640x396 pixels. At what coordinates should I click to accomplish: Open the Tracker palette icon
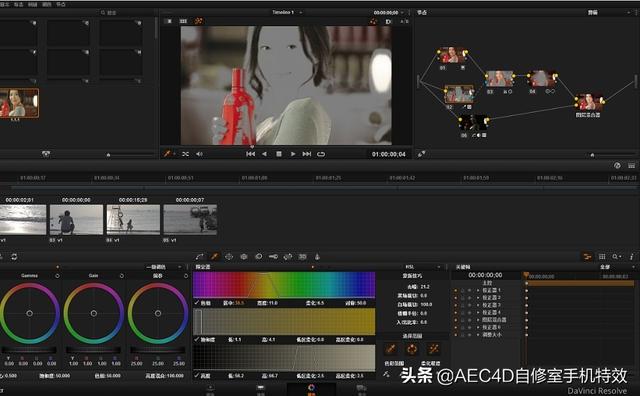[244, 256]
